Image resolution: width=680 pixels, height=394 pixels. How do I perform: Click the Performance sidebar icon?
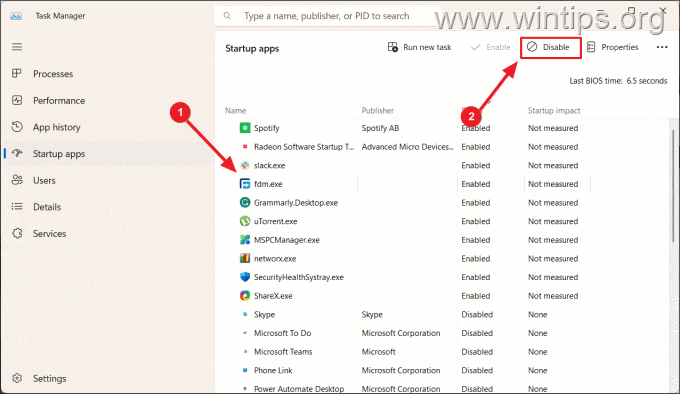pos(17,101)
